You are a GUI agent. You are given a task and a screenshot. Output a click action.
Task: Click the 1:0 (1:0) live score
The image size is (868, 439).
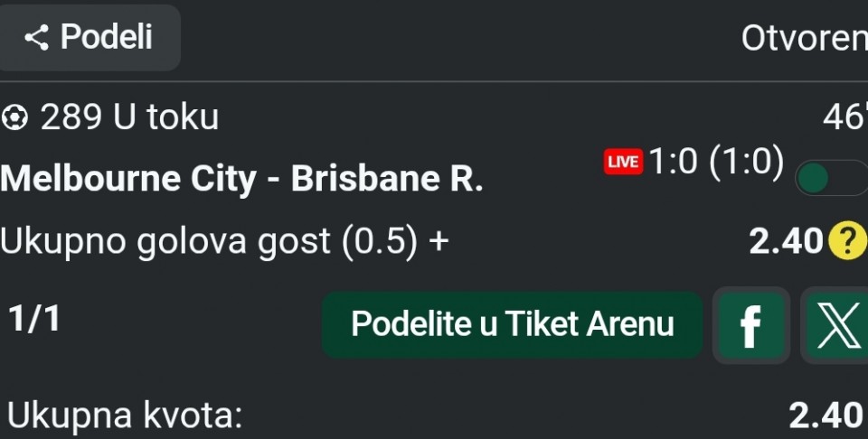(716, 163)
